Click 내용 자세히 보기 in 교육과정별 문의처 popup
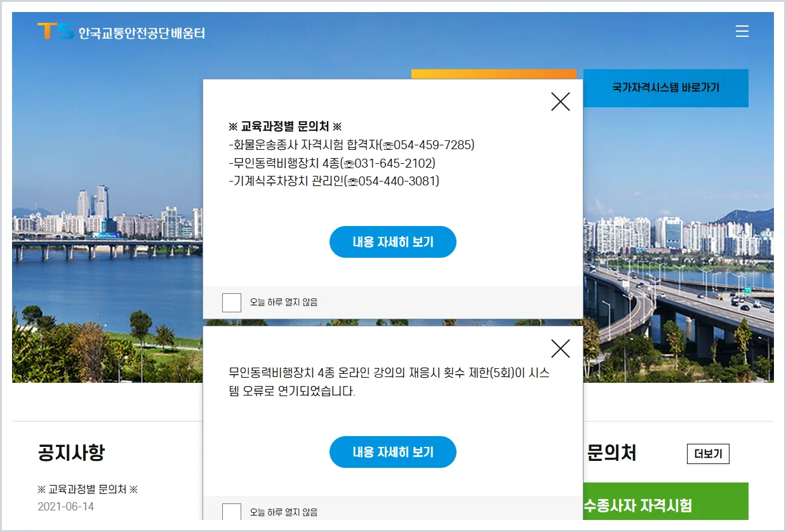The image size is (786, 532). [393, 242]
